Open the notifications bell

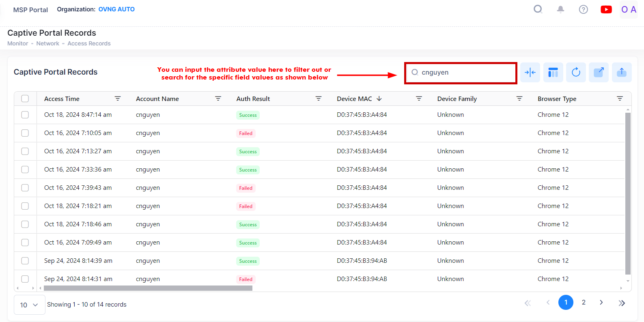(x=560, y=9)
